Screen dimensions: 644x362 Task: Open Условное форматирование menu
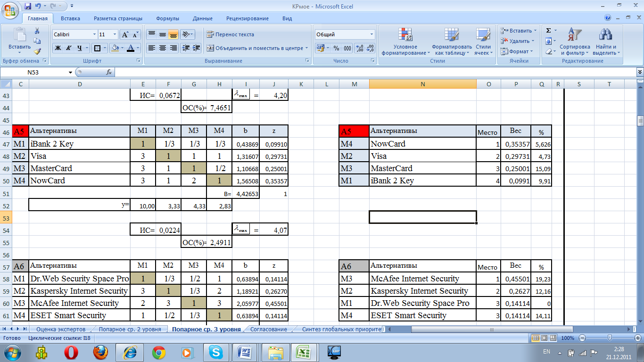[x=405, y=41]
